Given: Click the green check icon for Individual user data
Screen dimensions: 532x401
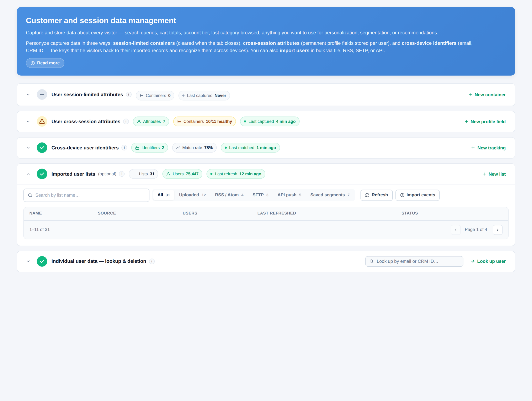Looking at the screenshot, I should 42,261.
